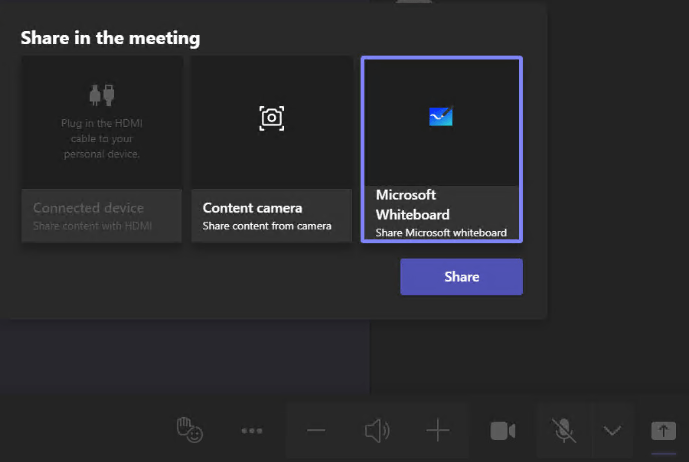The width and height of the screenshot is (689, 462).
Task: Expand the chevron next to microphone
Action: tap(612, 431)
